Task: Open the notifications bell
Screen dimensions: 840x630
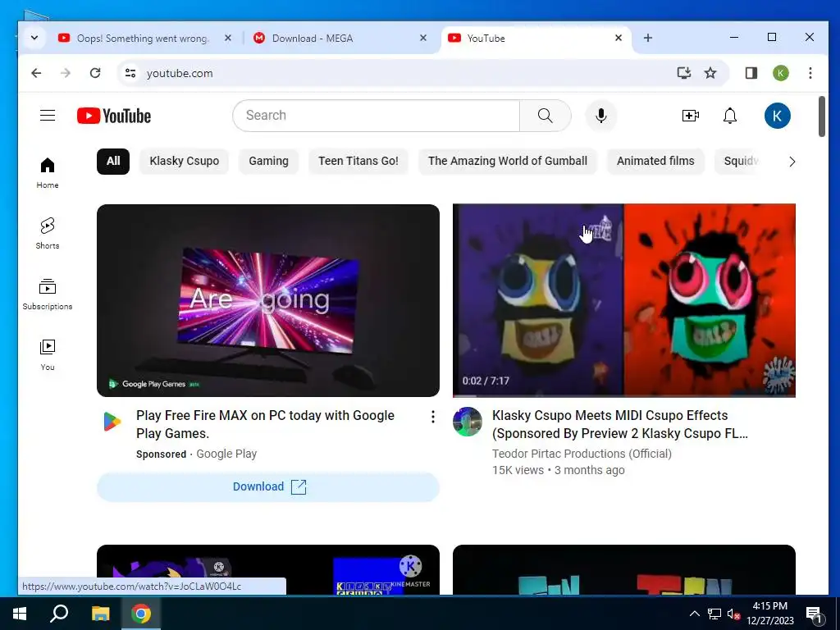Action: tap(730, 116)
